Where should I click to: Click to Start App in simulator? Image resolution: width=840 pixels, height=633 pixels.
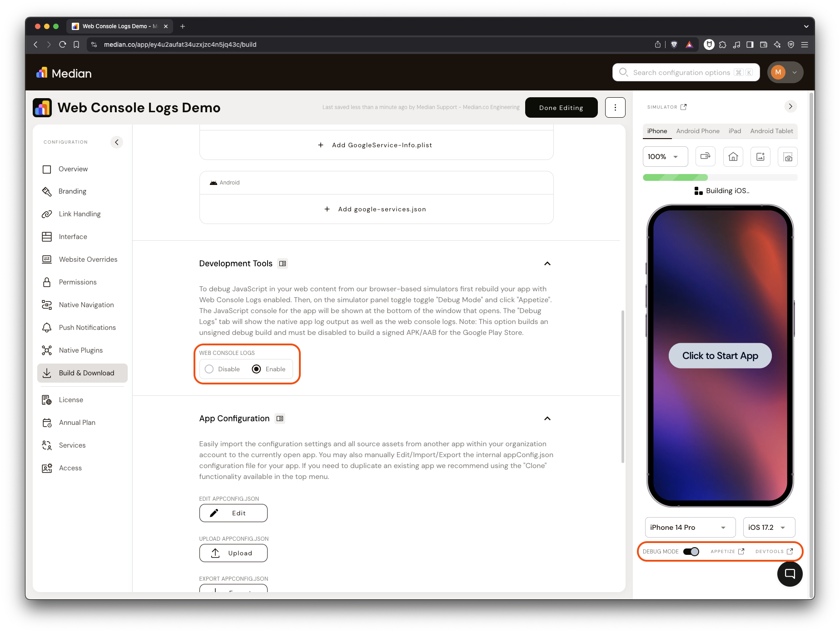pos(720,356)
